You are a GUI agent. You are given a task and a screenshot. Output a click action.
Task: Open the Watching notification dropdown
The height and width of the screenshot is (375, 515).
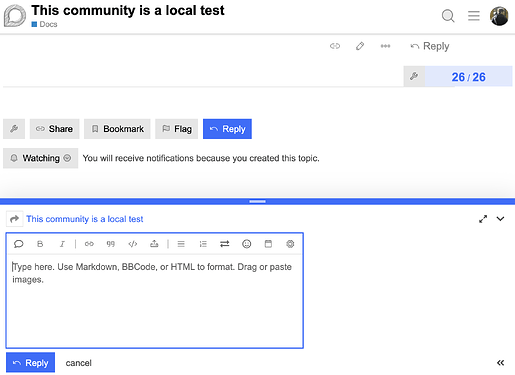click(41, 158)
